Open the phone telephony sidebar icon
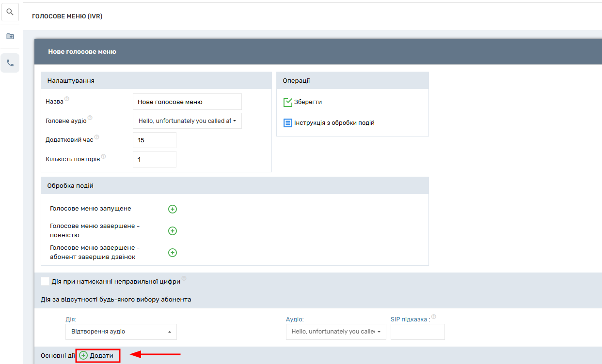602x364 pixels. click(x=10, y=63)
